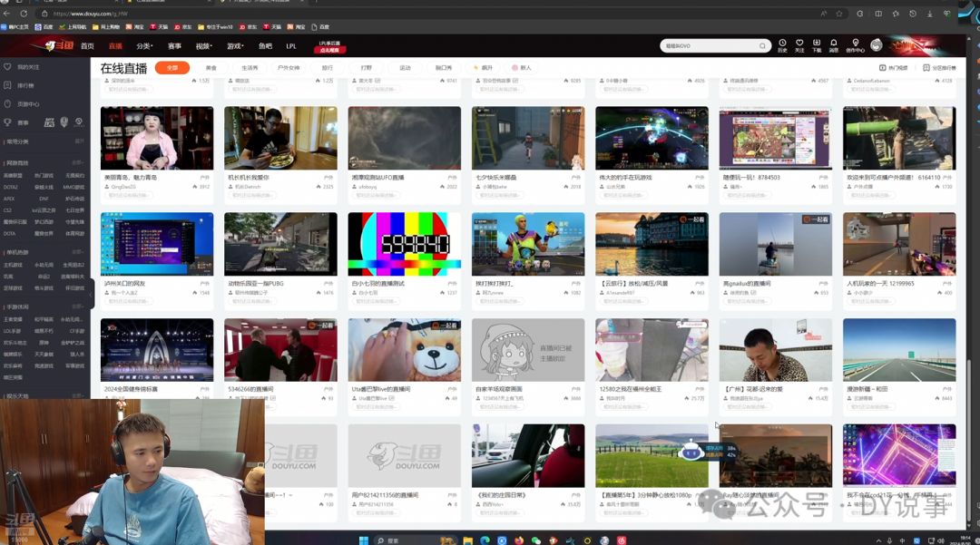Select the 生活秀 category filter
Image resolution: width=980 pixels, height=545 pixels.
(x=250, y=67)
